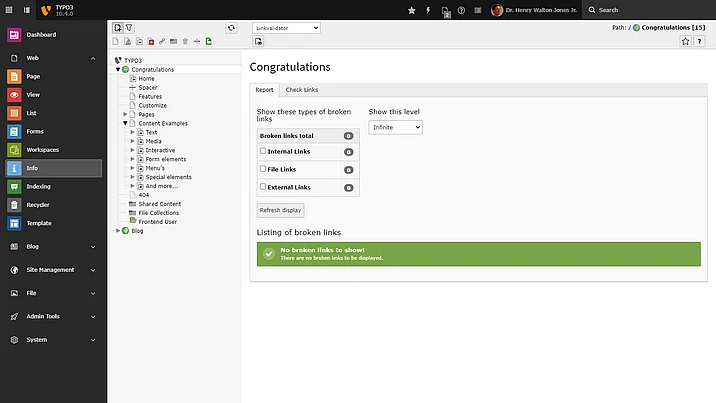Image resolution: width=716 pixels, height=403 pixels.
Task: Expand the Blog tree node
Action: [119, 231]
